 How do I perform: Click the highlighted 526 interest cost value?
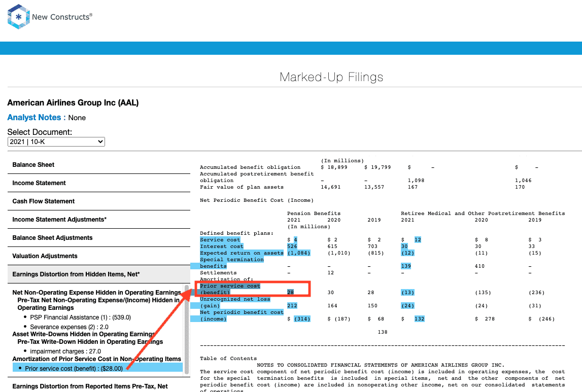292,246
